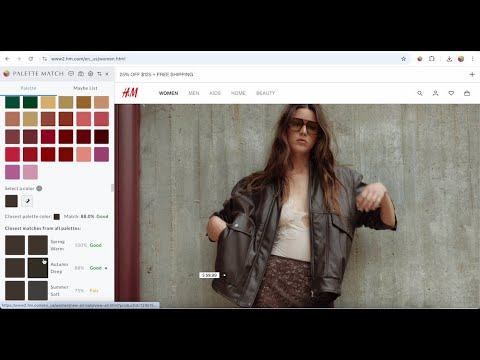Click the Summer Soft matched palette swatch
Screen dimensions: 480x360
[x=38, y=290]
